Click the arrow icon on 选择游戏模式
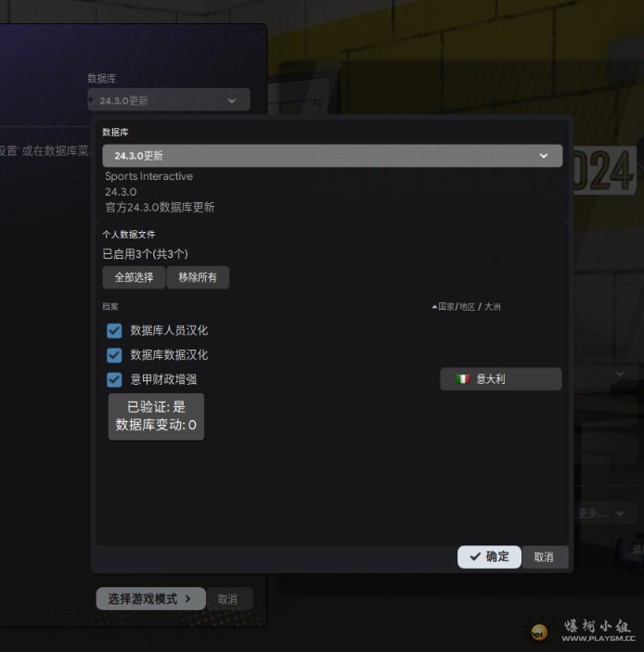 tap(188, 599)
